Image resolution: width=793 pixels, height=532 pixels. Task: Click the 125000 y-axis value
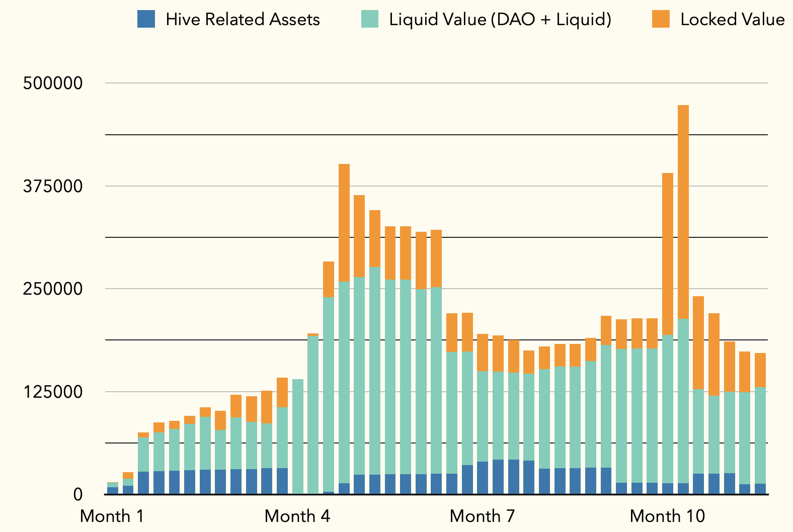tap(53, 391)
